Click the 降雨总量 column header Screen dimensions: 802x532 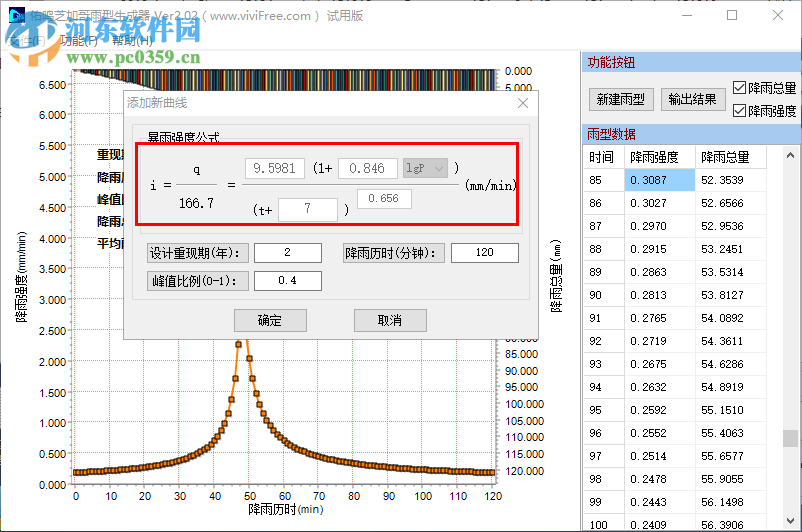(x=730, y=157)
